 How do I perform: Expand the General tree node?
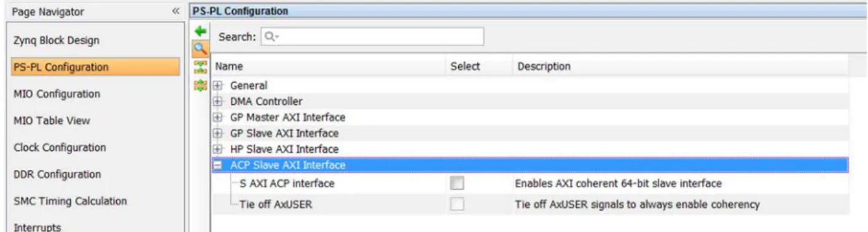217,86
